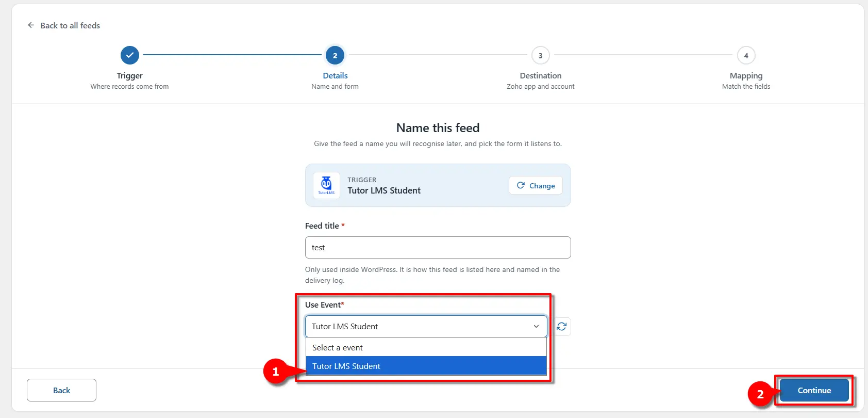Click the Destination step label
The height and width of the screenshot is (418, 868).
point(540,75)
